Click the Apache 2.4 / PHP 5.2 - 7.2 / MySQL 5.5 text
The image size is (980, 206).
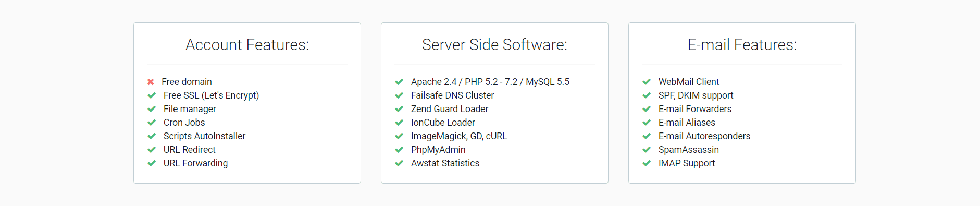point(490,82)
